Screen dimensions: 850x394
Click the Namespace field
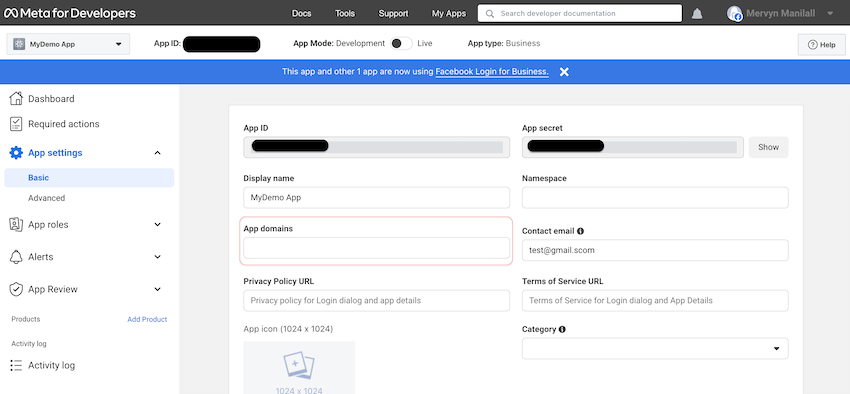coord(655,198)
